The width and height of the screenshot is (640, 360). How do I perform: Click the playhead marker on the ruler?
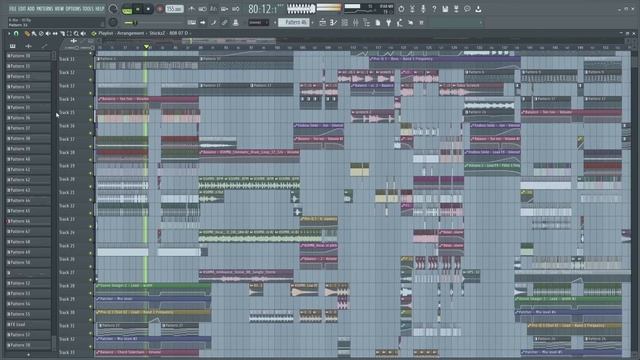[147, 47]
